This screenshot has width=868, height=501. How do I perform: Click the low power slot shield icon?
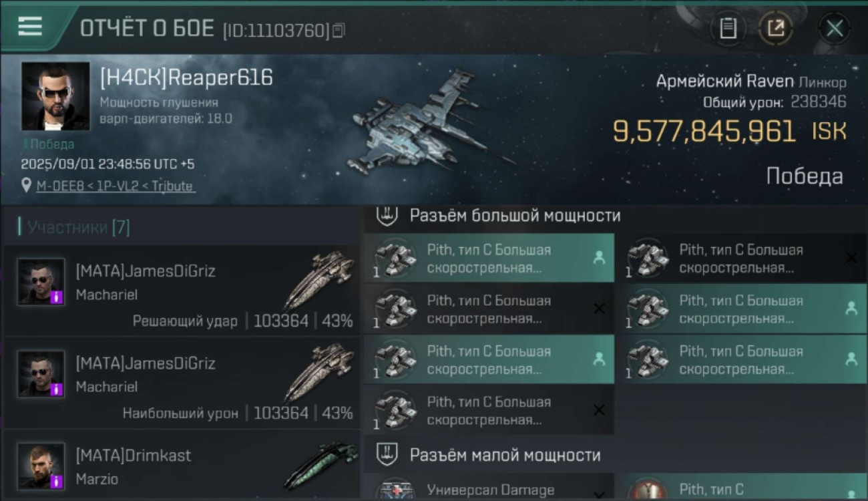(388, 455)
